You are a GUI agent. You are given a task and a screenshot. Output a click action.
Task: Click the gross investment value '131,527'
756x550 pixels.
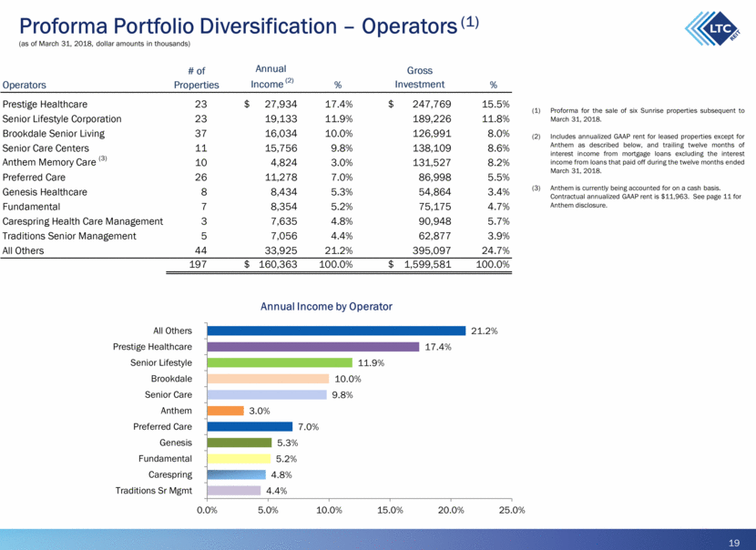pos(432,162)
